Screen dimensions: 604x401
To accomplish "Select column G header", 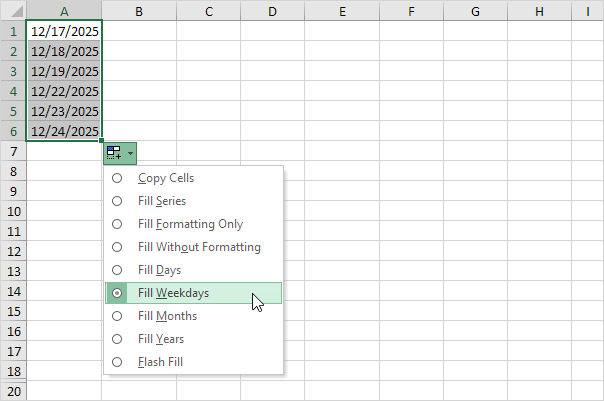I will coord(475,11).
